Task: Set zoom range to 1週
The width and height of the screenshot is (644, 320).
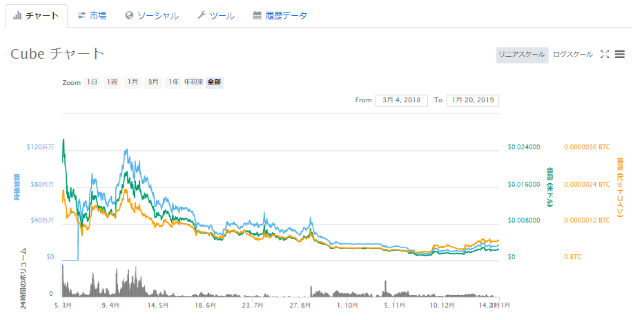Action: [x=113, y=82]
